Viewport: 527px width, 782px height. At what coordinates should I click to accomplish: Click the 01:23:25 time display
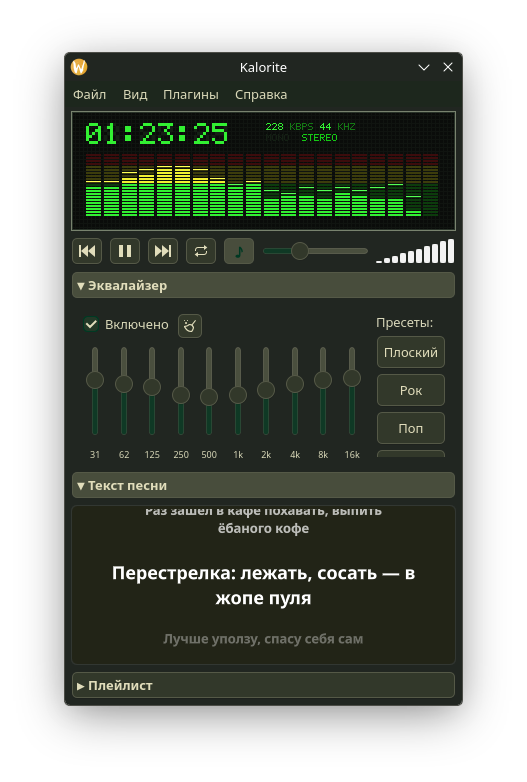157,134
